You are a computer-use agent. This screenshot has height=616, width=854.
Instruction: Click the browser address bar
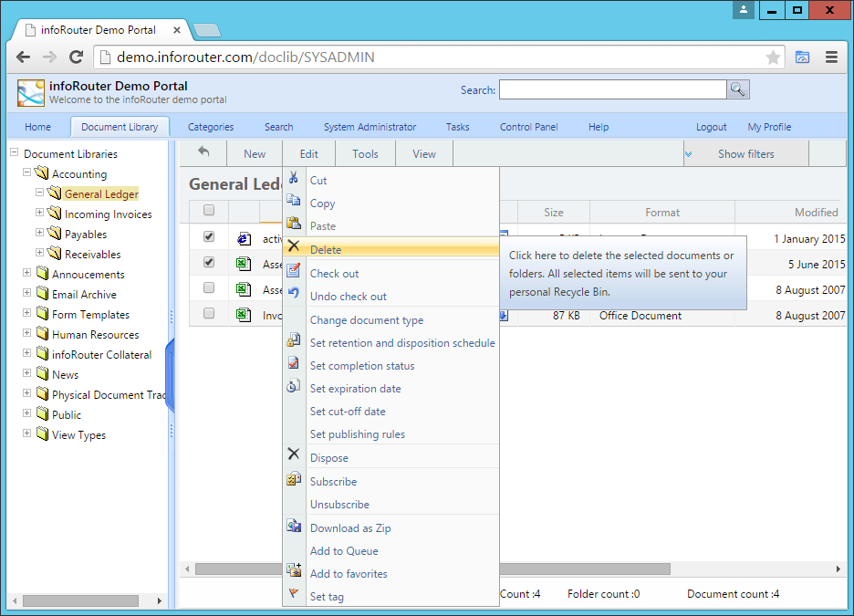(x=439, y=57)
